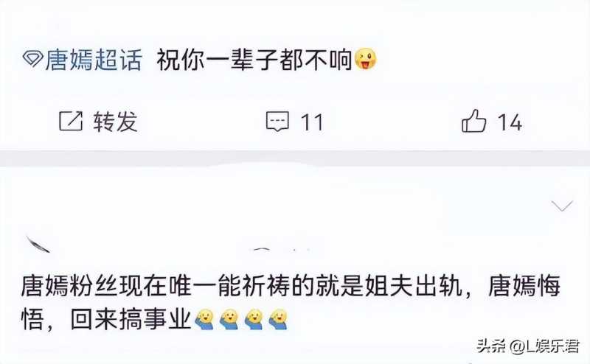Tap the like count 14
Screen dimensions: 590x364
click(x=510, y=122)
